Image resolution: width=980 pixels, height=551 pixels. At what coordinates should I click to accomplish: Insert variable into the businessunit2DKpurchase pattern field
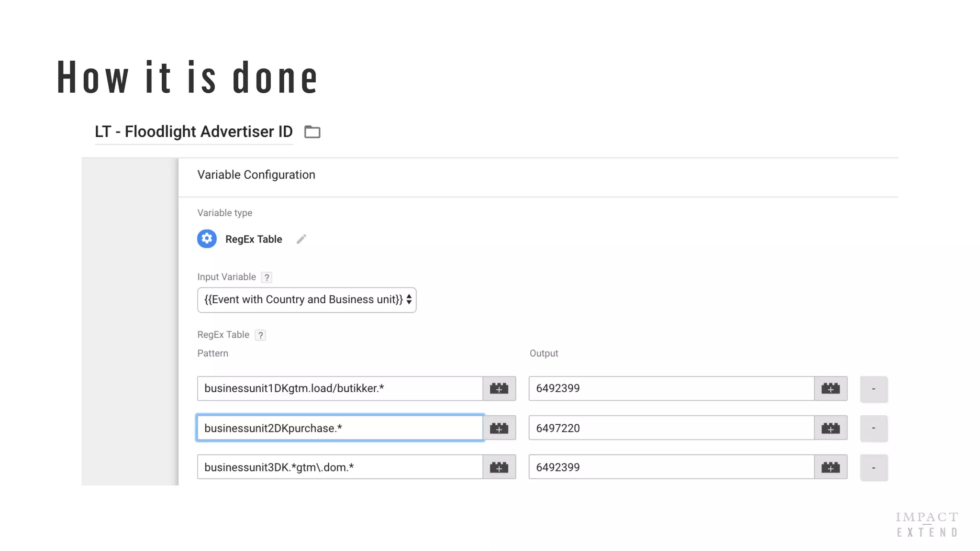click(499, 428)
